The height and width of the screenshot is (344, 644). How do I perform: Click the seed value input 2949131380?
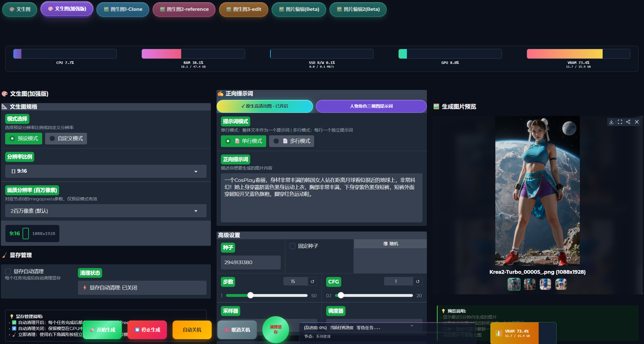[251, 262]
